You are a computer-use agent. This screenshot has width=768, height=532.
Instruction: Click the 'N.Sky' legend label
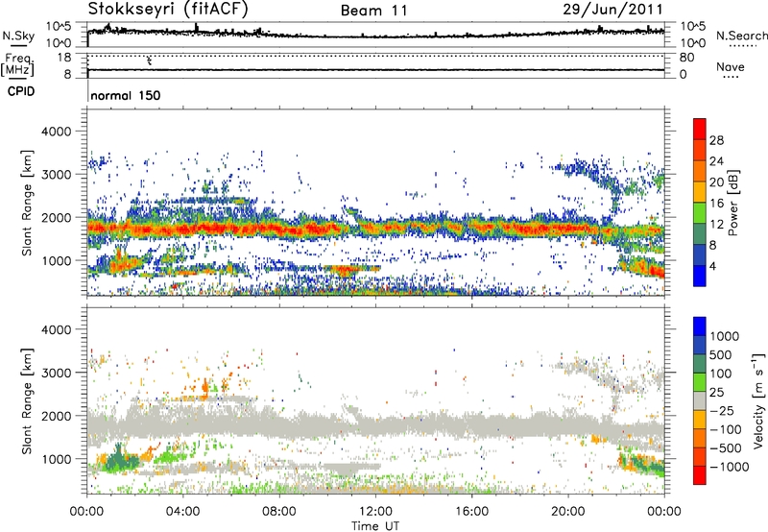coord(18,36)
